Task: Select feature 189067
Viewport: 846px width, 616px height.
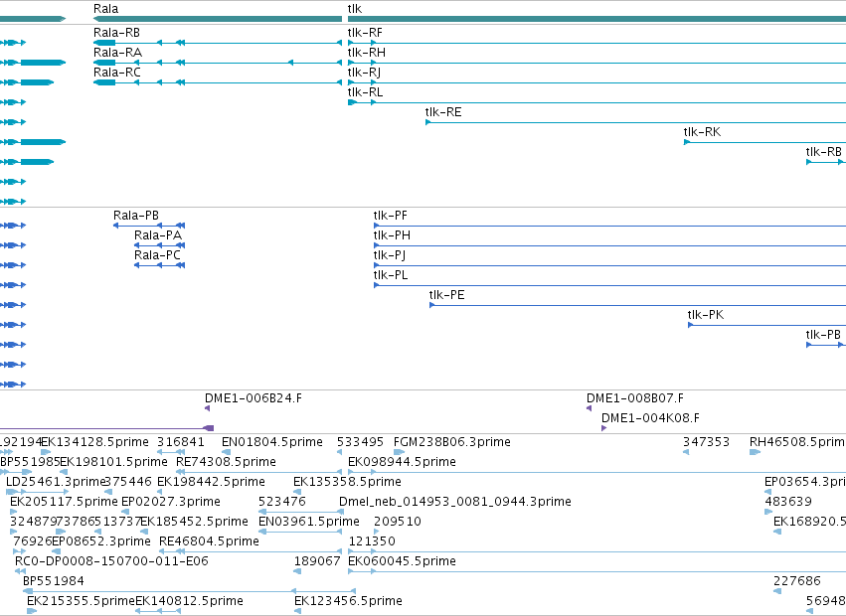Action: click(317, 561)
